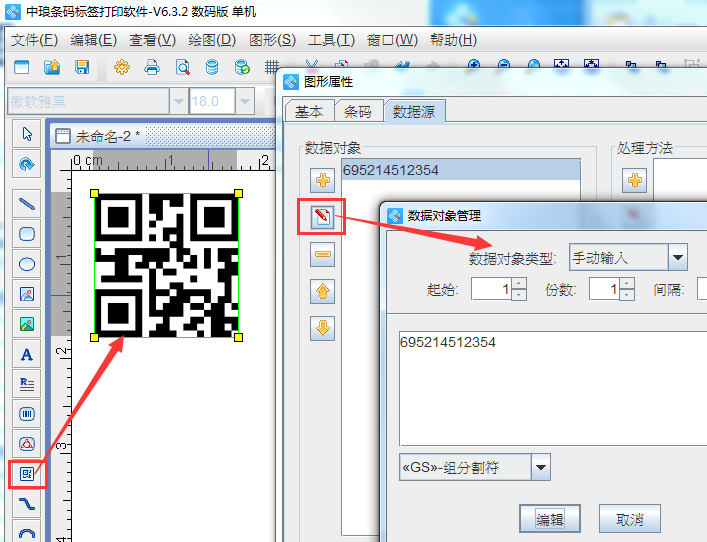Image resolution: width=707 pixels, height=542 pixels.
Task: Toggle the grid display icon
Action: pos(272,67)
